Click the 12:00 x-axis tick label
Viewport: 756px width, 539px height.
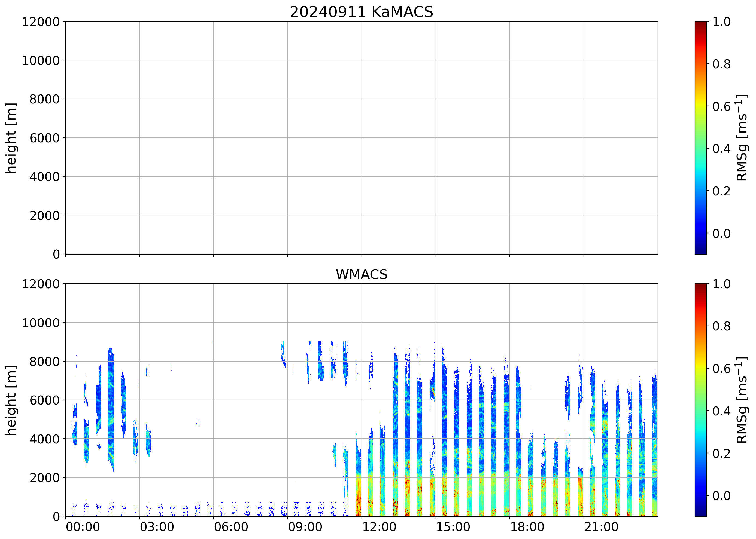click(x=379, y=527)
